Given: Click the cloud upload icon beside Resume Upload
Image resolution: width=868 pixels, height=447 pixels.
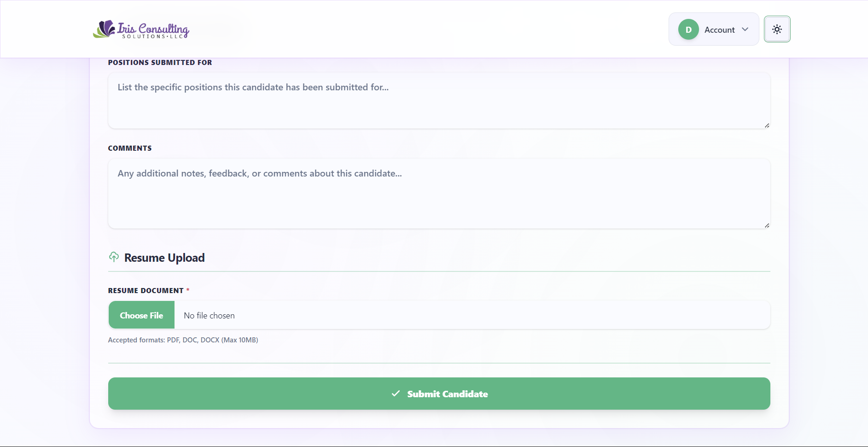Looking at the screenshot, I should pyautogui.click(x=114, y=257).
